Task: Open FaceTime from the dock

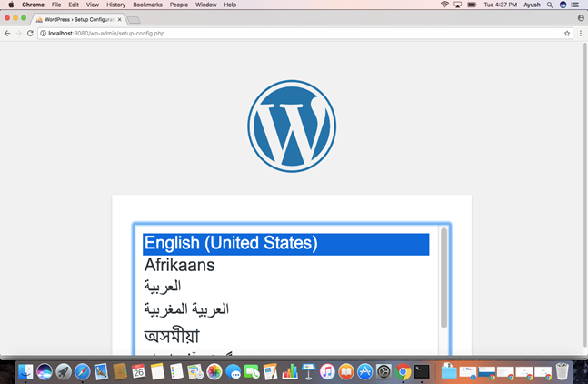Action: click(x=252, y=372)
